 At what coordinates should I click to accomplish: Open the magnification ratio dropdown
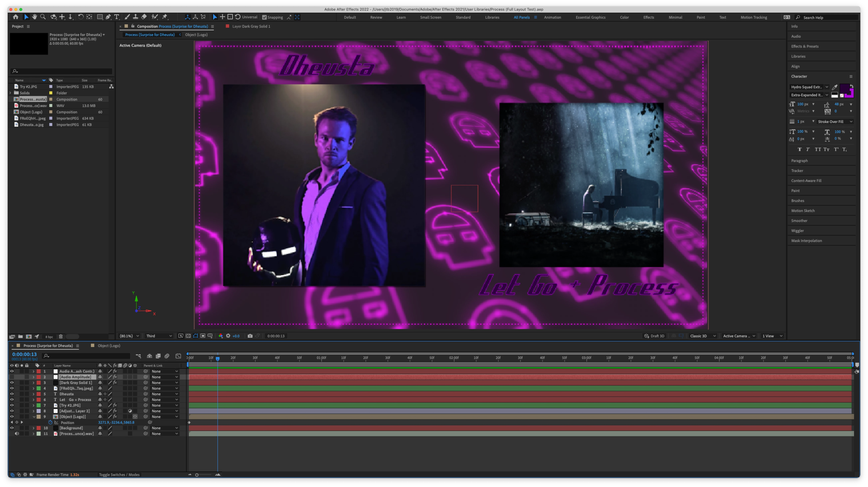pos(130,336)
